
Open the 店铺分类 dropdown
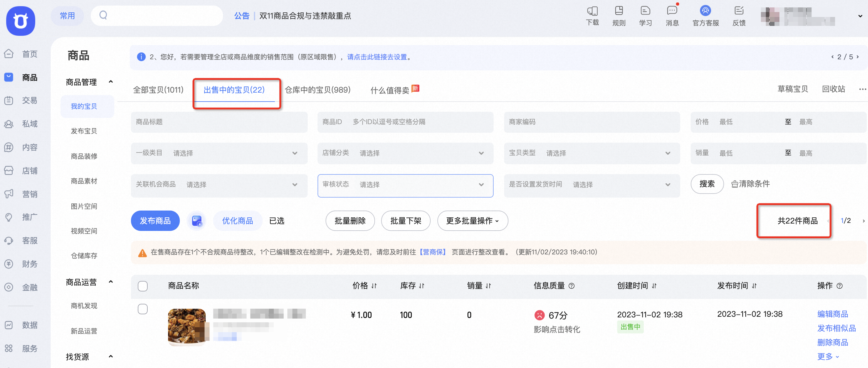tap(405, 153)
